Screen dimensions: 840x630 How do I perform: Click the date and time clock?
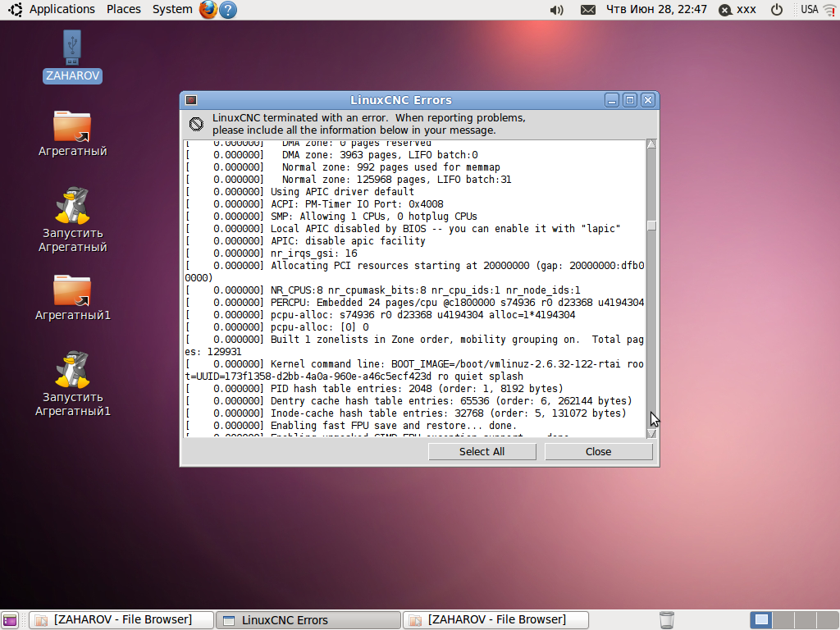(x=656, y=9)
